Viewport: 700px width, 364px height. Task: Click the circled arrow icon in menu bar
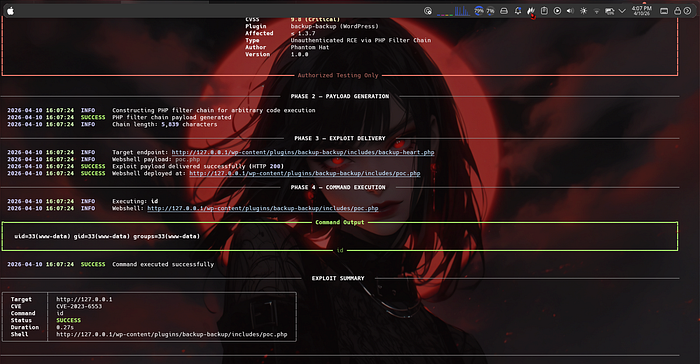pyautogui.click(x=688, y=11)
